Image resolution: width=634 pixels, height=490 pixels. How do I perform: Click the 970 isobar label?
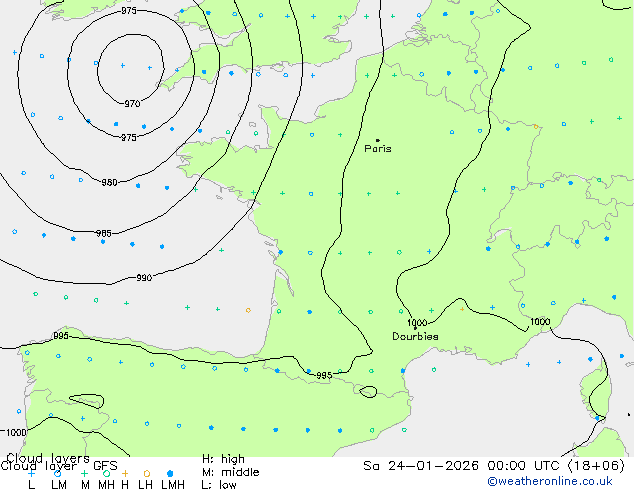[132, 104]
